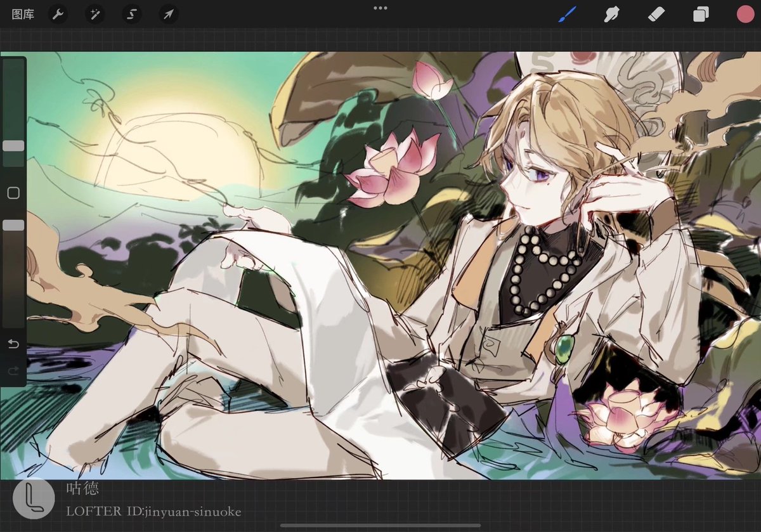Select the Eraser tool

click(x=656, y=14)
